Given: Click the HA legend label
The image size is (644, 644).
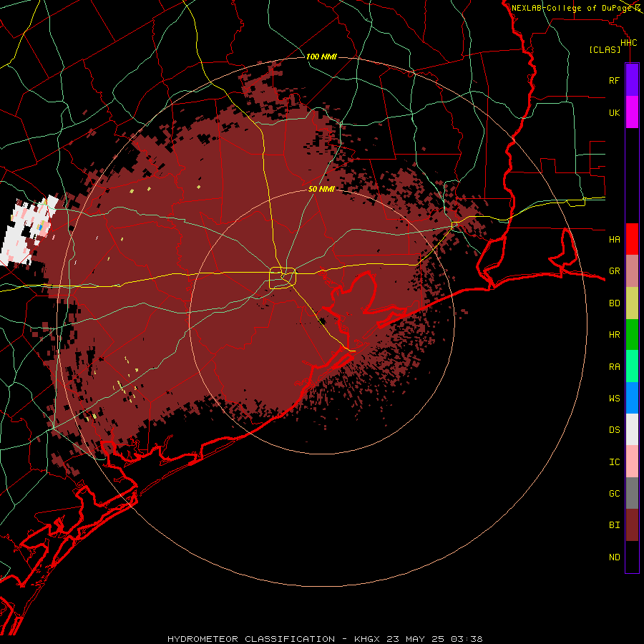Looking at the screenshot, I should (614, 239).
